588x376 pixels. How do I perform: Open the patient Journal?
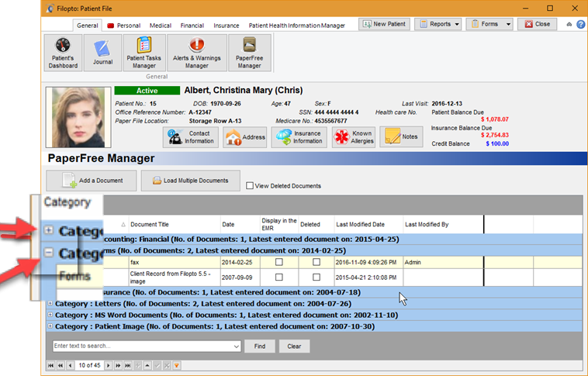[102, 53]
